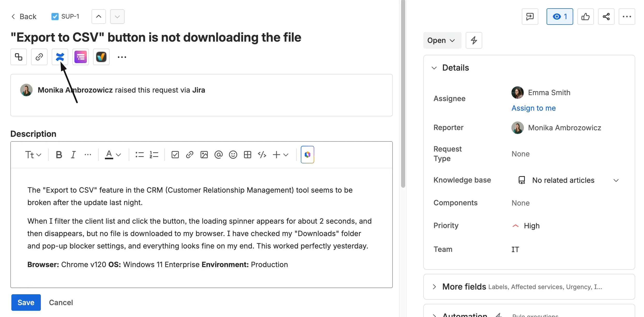Viewport: 644px width, 317px height.
Task: Insert a bullet list
Action: click(x=140, y=155)
